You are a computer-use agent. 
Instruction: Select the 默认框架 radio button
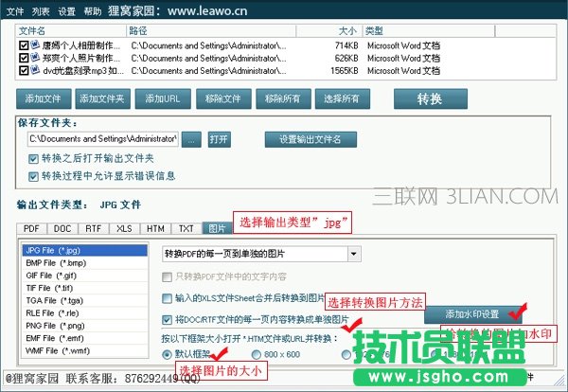click(167, 354)
